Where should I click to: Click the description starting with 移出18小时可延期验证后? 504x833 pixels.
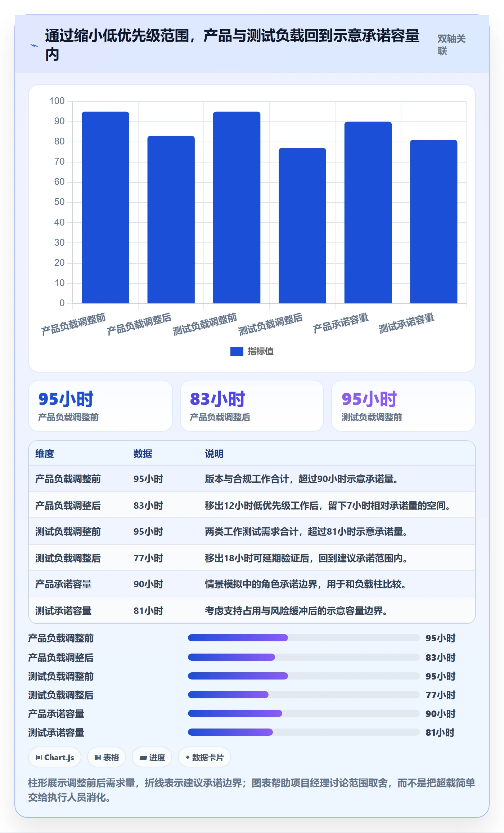tap(306, 558)
